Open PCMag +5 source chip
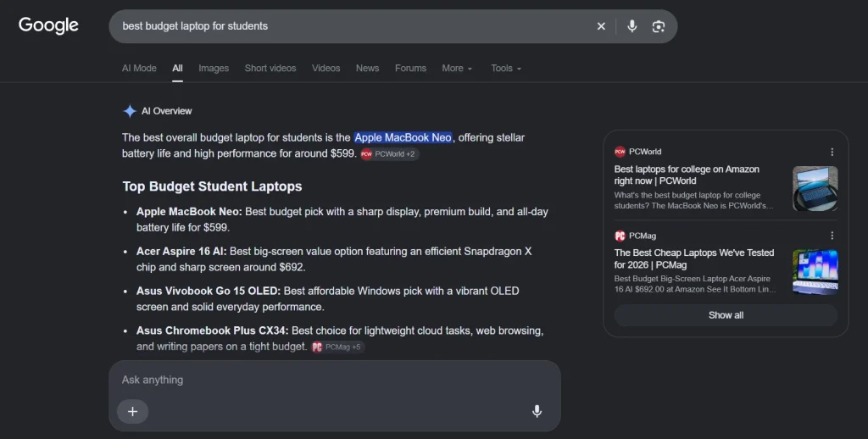Screen dimensions: 868x439 [337, 347]
